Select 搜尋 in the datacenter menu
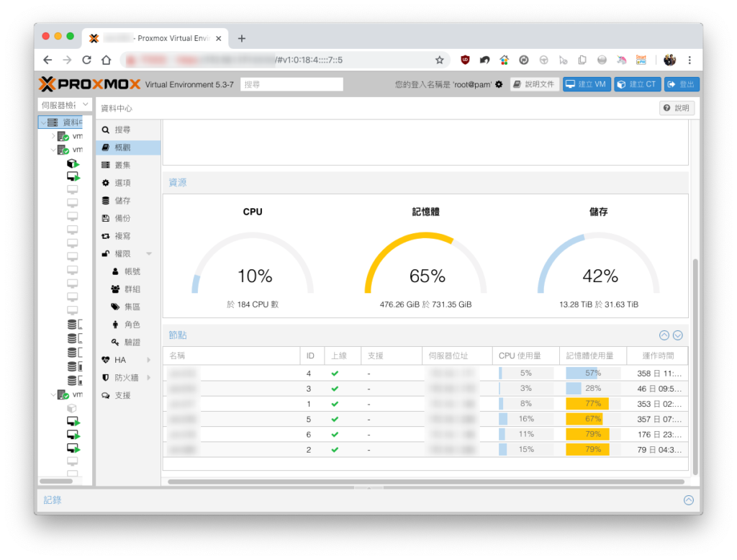 (x=128, y=130)
